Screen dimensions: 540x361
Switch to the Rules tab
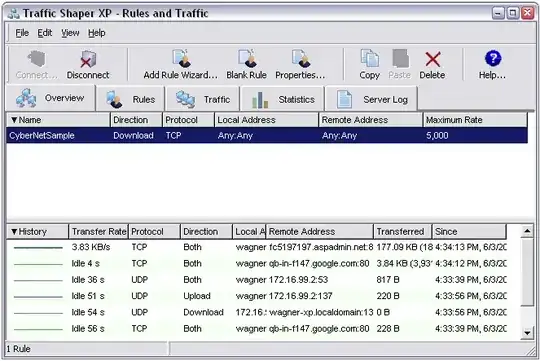click(131, 100)
